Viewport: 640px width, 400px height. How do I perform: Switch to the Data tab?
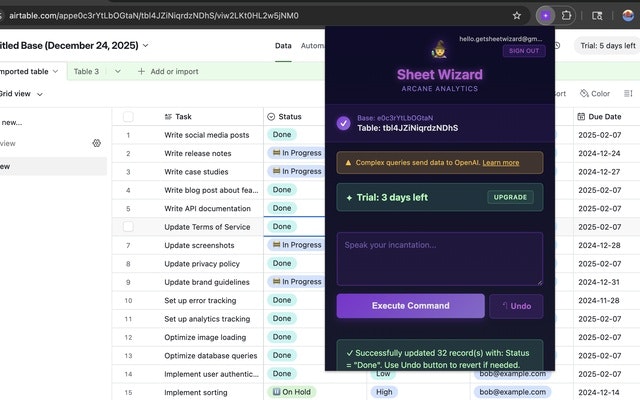point(283,46)
